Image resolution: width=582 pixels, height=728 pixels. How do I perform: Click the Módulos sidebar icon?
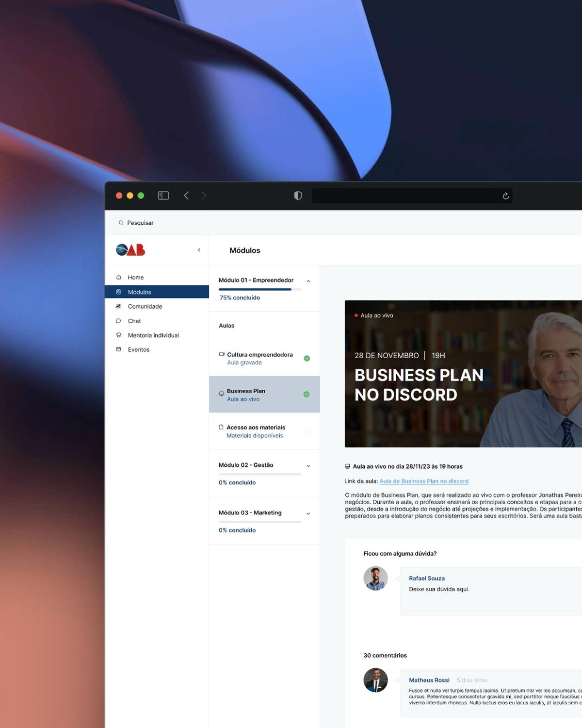pos(119,292)
